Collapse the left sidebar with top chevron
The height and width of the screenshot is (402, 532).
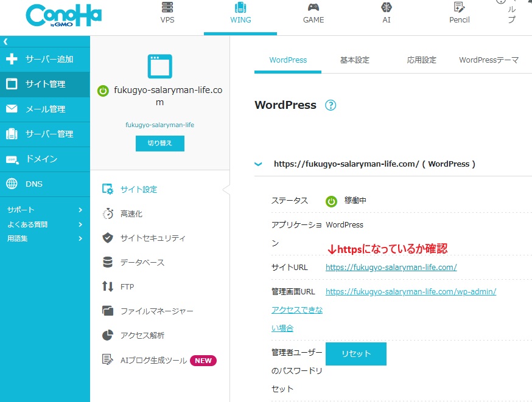coord(5,41)
